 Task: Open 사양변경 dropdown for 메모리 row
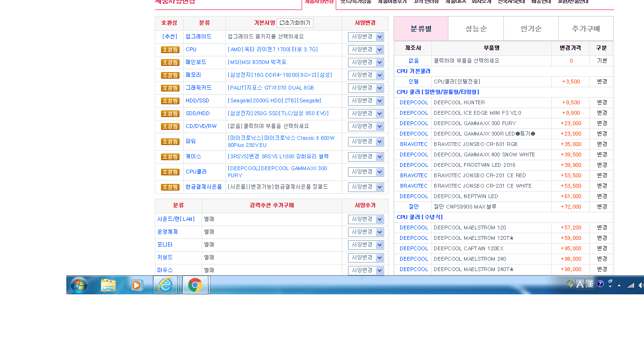[366, 75]
